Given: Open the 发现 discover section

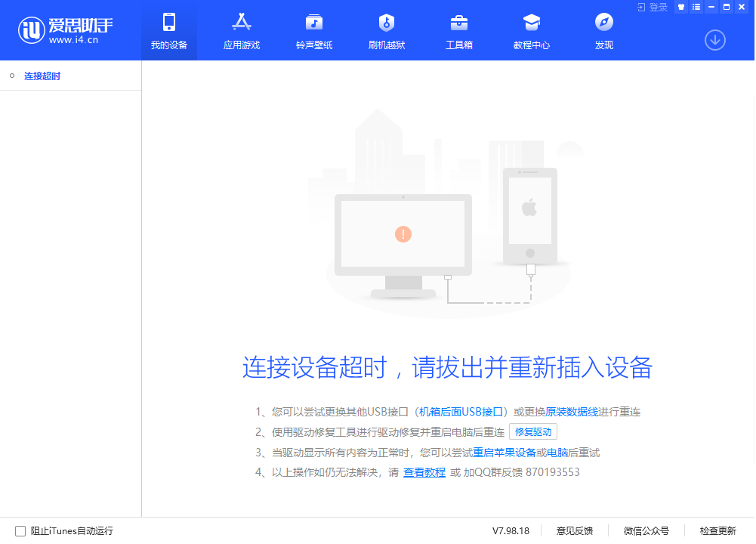Looking at the screenshot, I should 603,30.
